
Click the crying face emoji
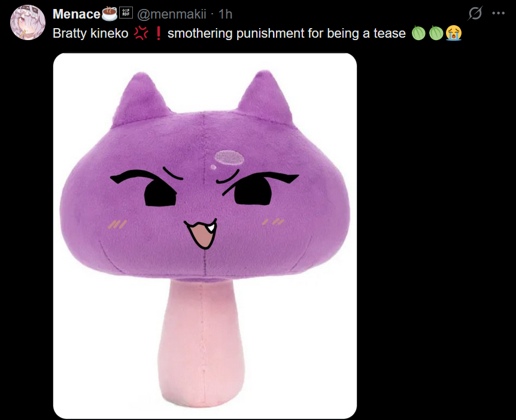454,34
